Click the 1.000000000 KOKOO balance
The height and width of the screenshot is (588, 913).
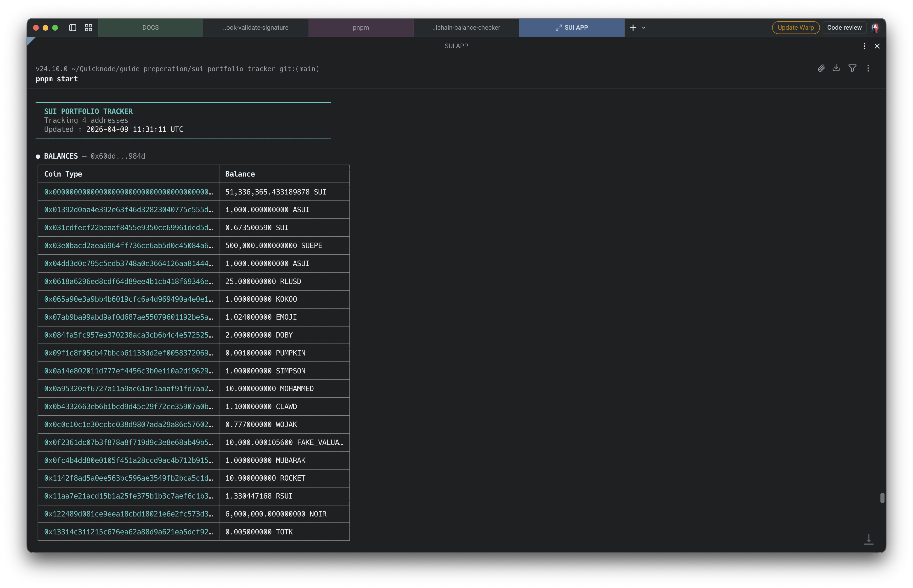point(261,299)
